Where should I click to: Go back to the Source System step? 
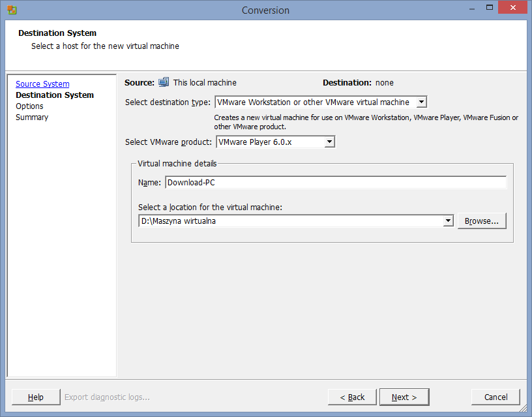[42, 84]
